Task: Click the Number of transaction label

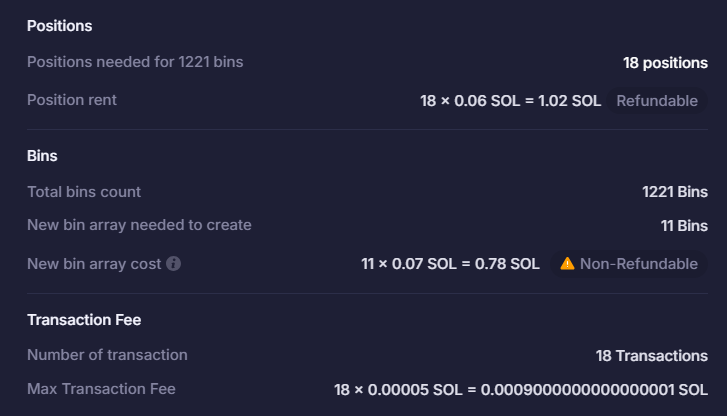Action: click(x=107, y=355)
